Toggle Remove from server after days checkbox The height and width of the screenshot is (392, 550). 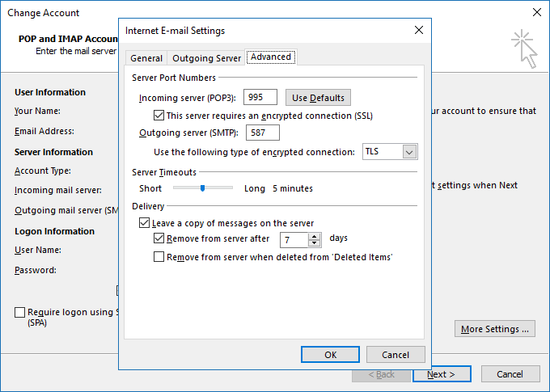tap(159, 238)
